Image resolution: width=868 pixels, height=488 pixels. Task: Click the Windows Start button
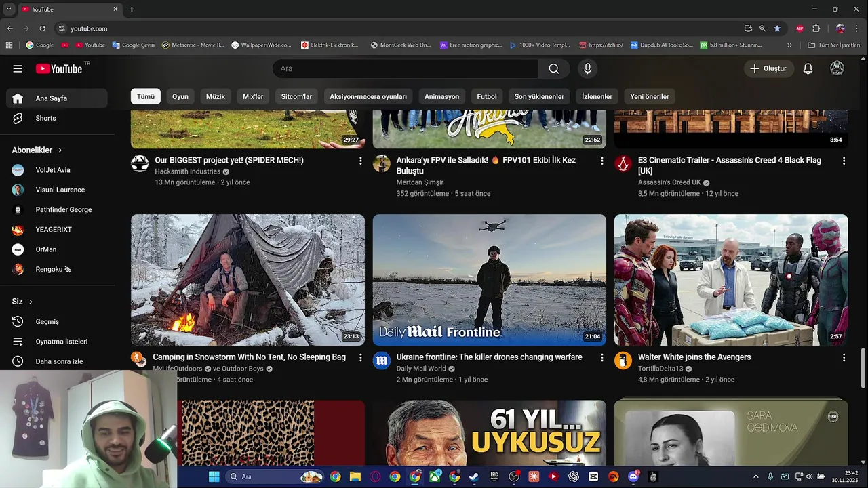pos(214,476)
